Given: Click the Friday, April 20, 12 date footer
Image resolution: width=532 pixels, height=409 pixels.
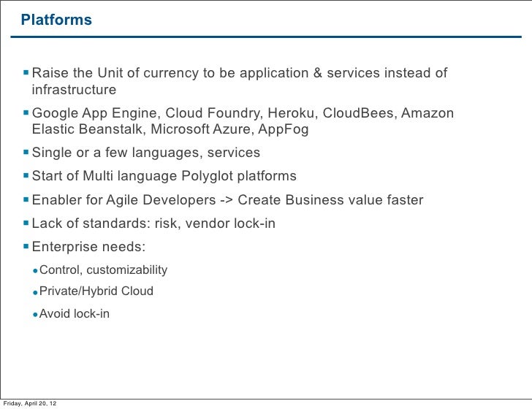Looking at the screenshot, I should 31,404.
